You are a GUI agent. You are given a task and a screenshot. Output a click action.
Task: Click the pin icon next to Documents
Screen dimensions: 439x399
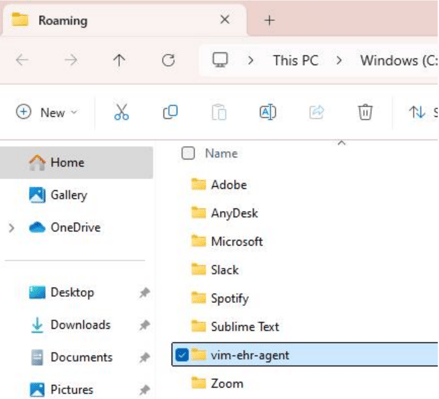pos(144,357)
